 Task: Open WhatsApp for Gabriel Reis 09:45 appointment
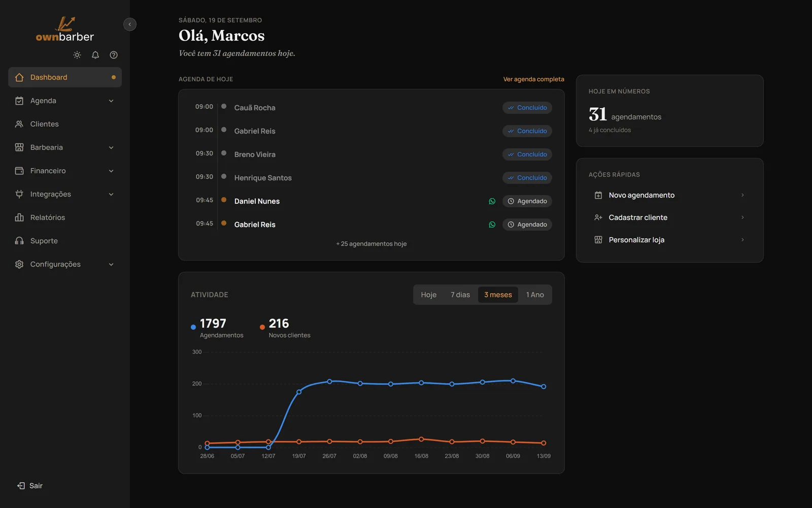click(x=492, y=225)
